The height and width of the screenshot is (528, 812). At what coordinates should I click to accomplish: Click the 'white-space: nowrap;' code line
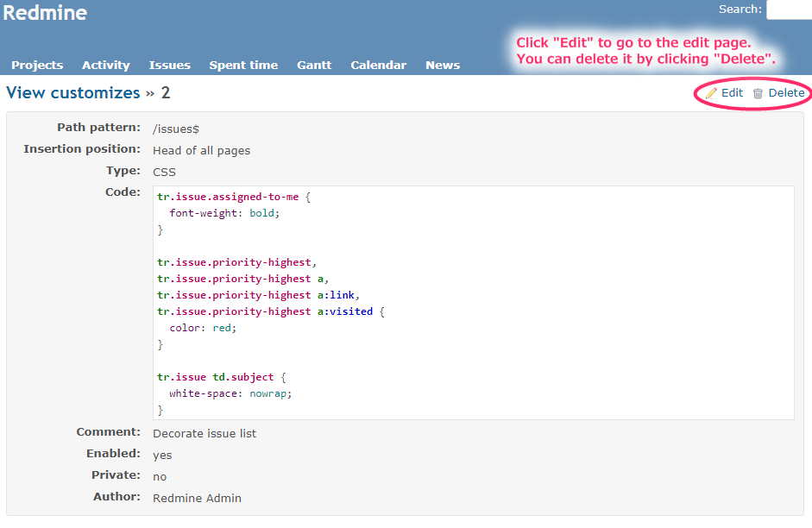coord(230,393)
